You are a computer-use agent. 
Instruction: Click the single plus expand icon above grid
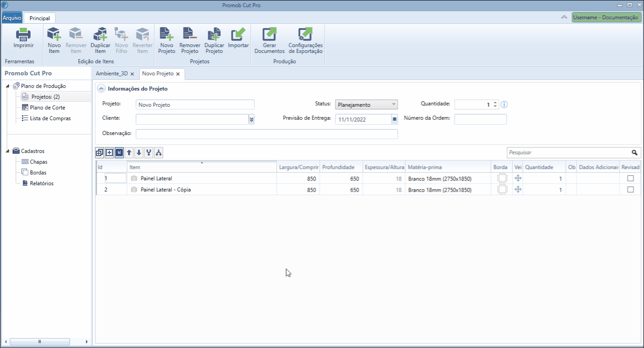(x=109, y=152)
